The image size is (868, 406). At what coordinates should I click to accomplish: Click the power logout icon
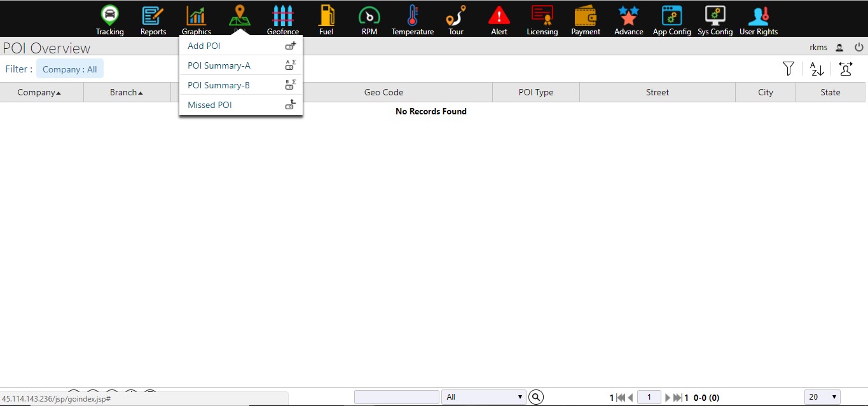click(x=859, y=47)
